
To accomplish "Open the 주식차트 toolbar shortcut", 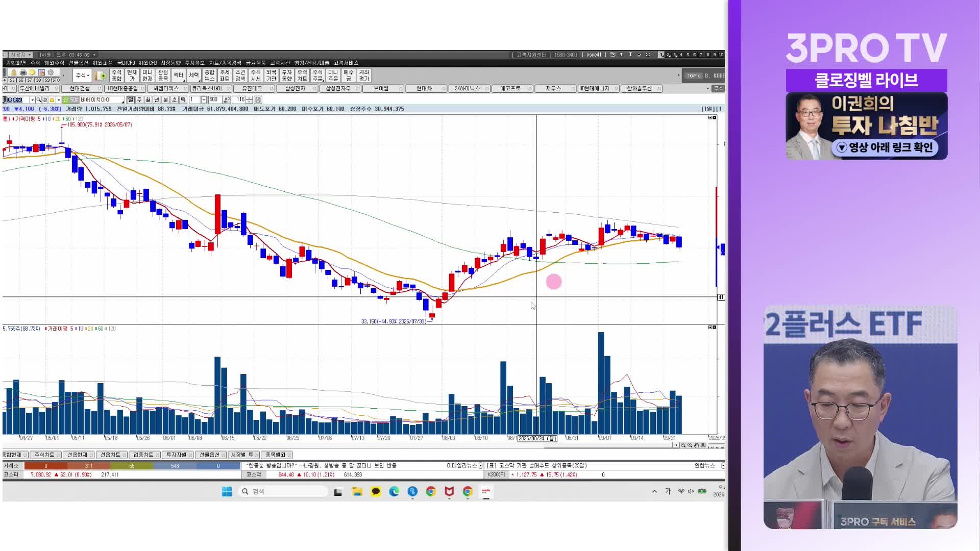I will coord(302,76).
